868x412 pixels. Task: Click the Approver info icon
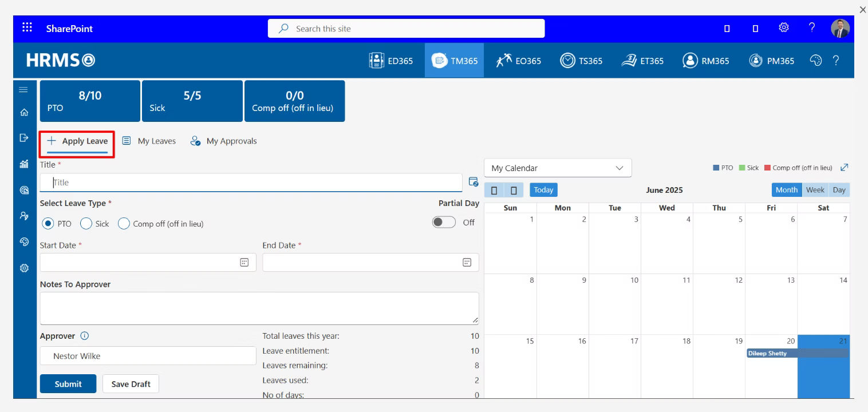[85, 336]
